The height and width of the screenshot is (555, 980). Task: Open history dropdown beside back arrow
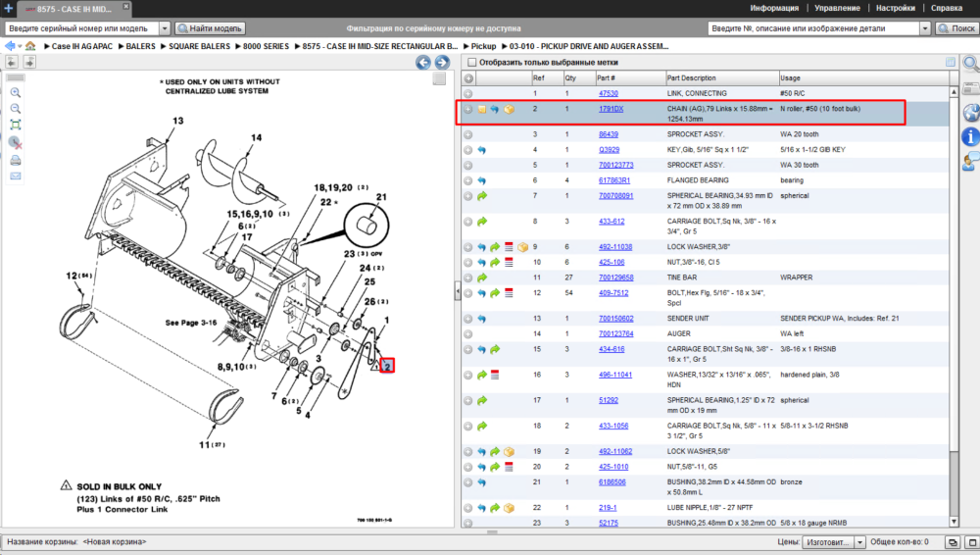click(20, 46)
